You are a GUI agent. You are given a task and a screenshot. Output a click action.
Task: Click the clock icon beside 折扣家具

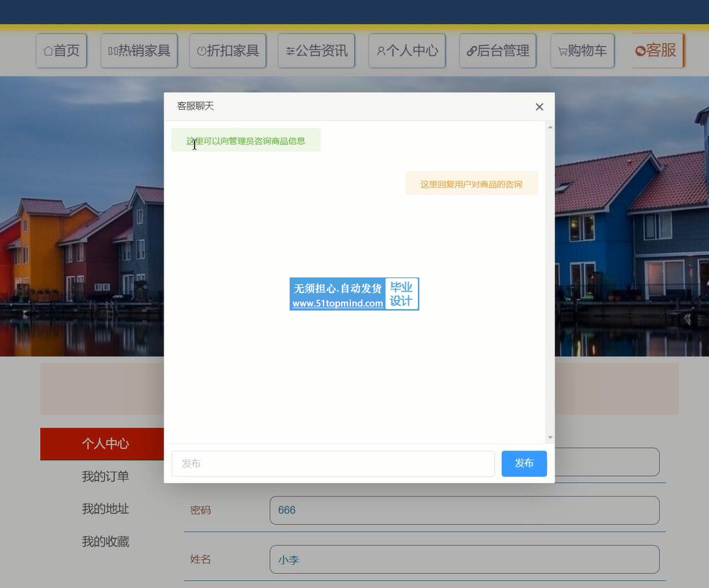pyautogui.click(x=202, y=51)
